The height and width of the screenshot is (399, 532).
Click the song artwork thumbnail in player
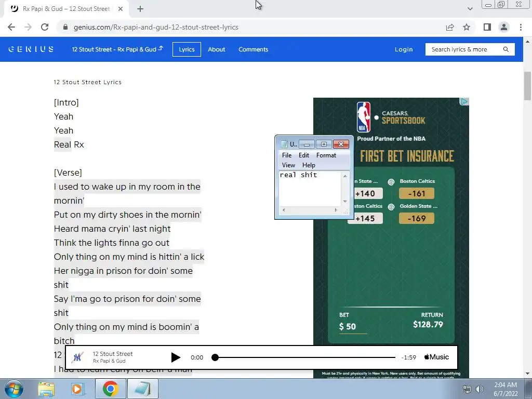point(78,357)
